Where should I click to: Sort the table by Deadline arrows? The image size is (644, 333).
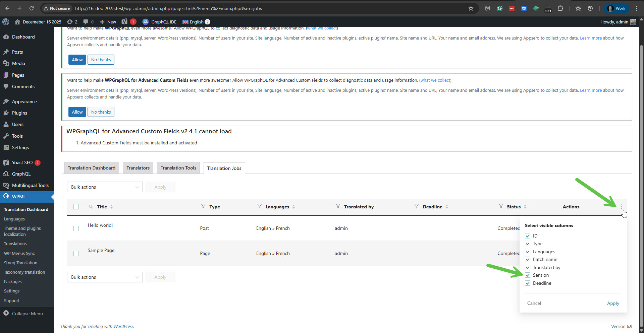(447, 207)
